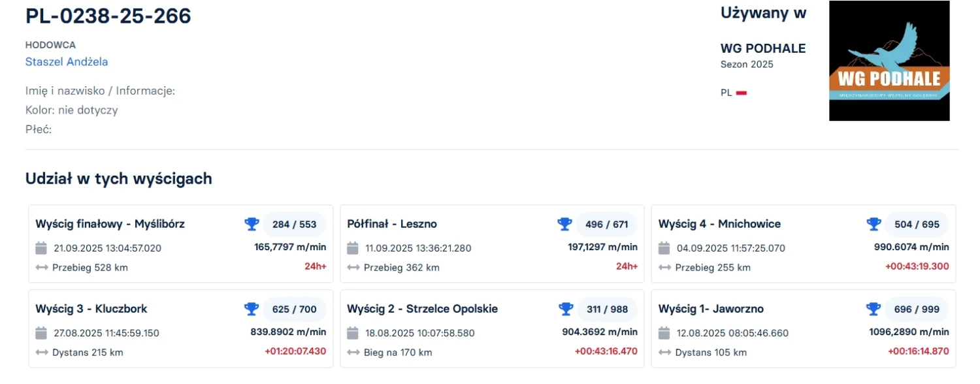Open Półfinał - Leszno race title
980x384 pixels.
(x=392, y=224)
